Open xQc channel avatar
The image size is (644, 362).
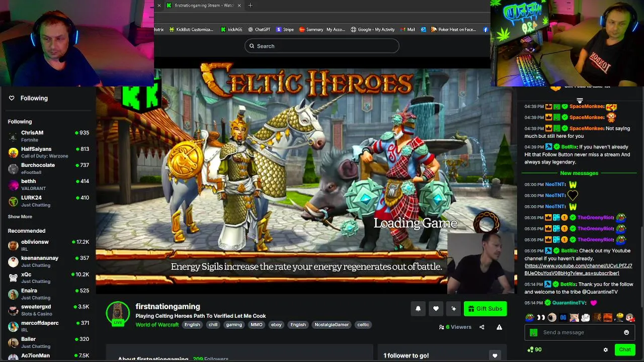(13, 278)
